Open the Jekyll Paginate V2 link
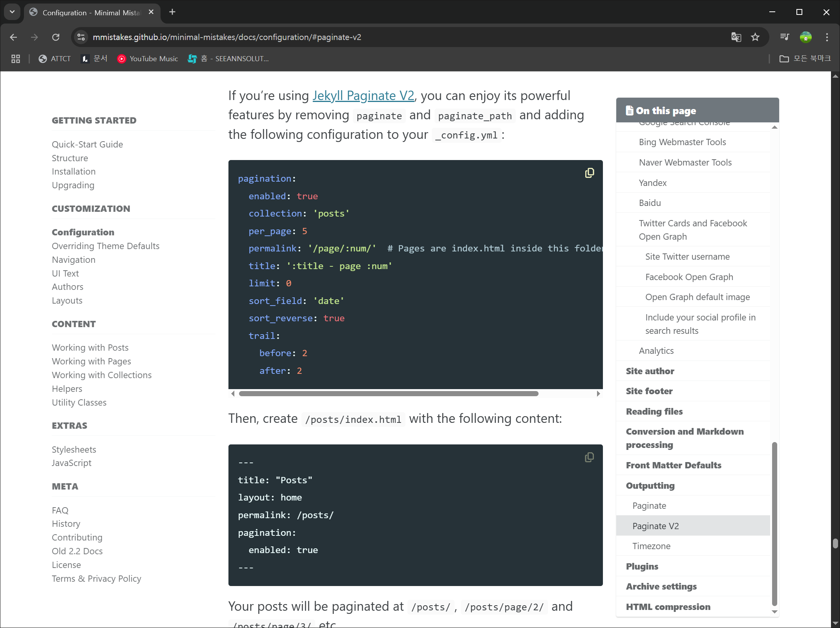Image resolution: width=840 pixels, height=628 pixels. (363, 96)
